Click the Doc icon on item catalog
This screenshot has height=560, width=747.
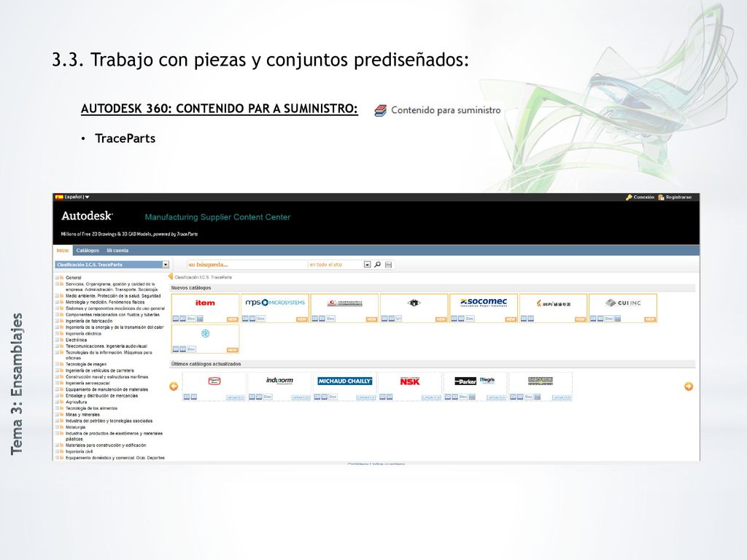point(191,319)
